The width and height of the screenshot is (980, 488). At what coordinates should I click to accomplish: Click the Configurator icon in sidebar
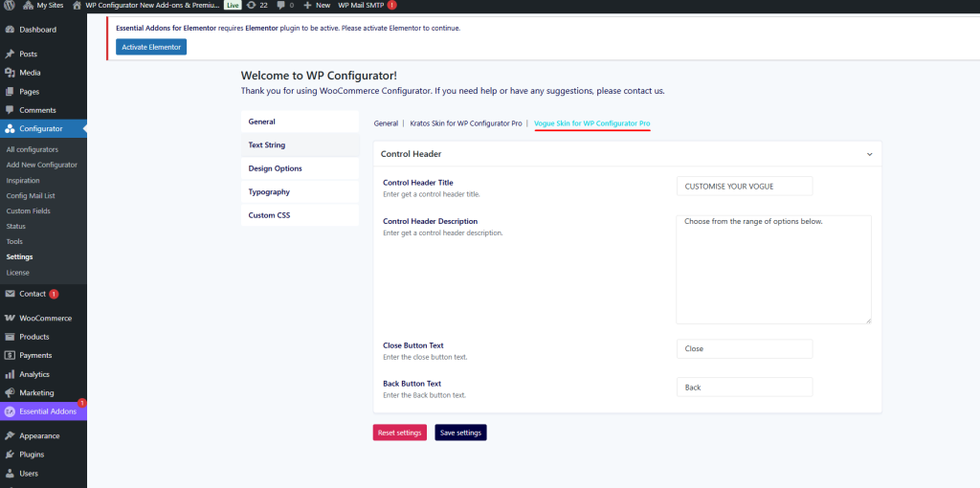click(x=10, y=129)
